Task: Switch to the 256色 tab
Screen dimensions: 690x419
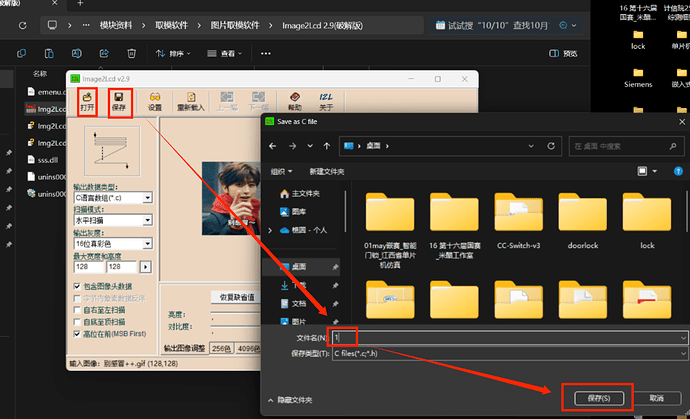Action: coord(222,349)
